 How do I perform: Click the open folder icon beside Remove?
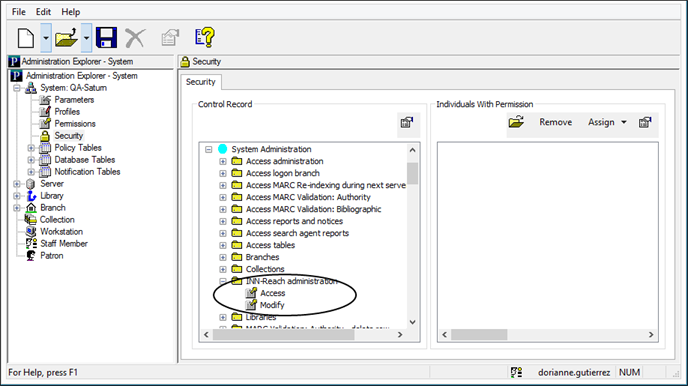(516, 122)
